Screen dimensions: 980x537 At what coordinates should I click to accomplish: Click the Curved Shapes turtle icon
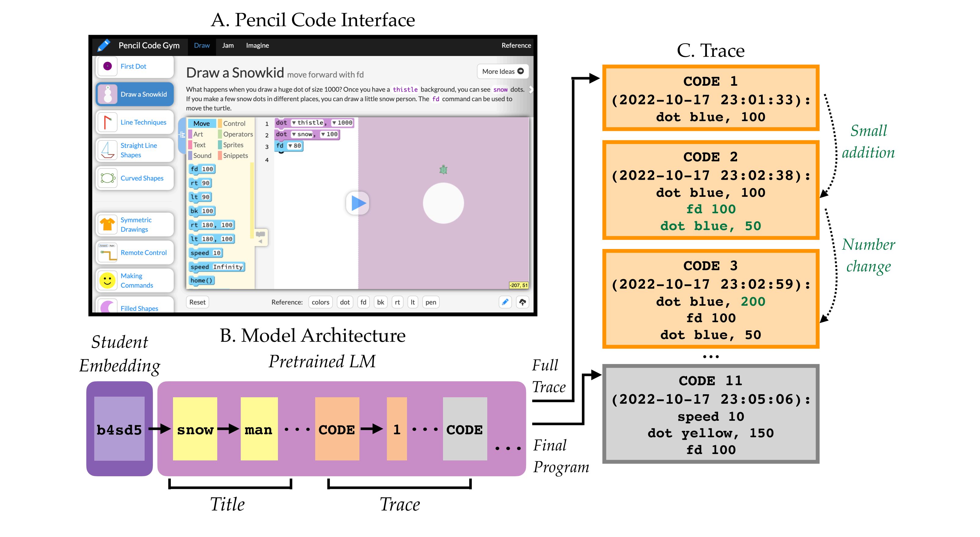coord(108,178)
